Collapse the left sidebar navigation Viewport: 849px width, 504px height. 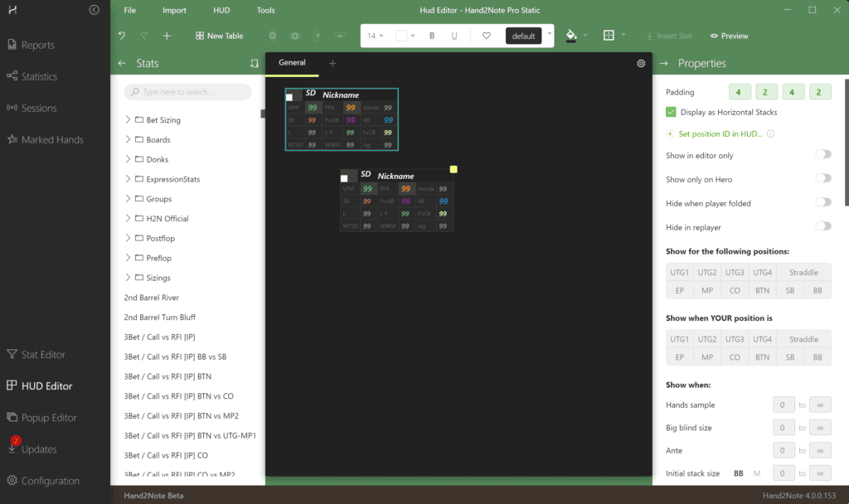click(95, 10)
